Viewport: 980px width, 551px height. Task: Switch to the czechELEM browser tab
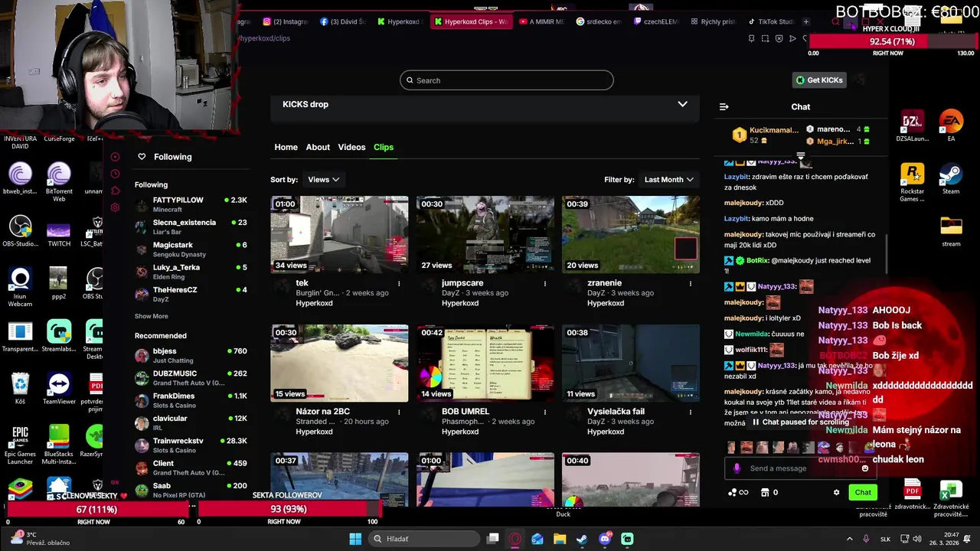coord(658,21)
